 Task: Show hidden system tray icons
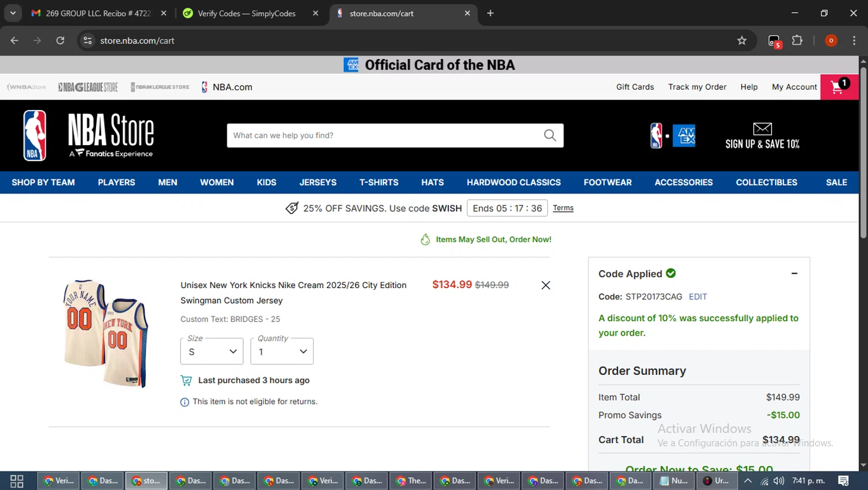(x=748, y=481)
